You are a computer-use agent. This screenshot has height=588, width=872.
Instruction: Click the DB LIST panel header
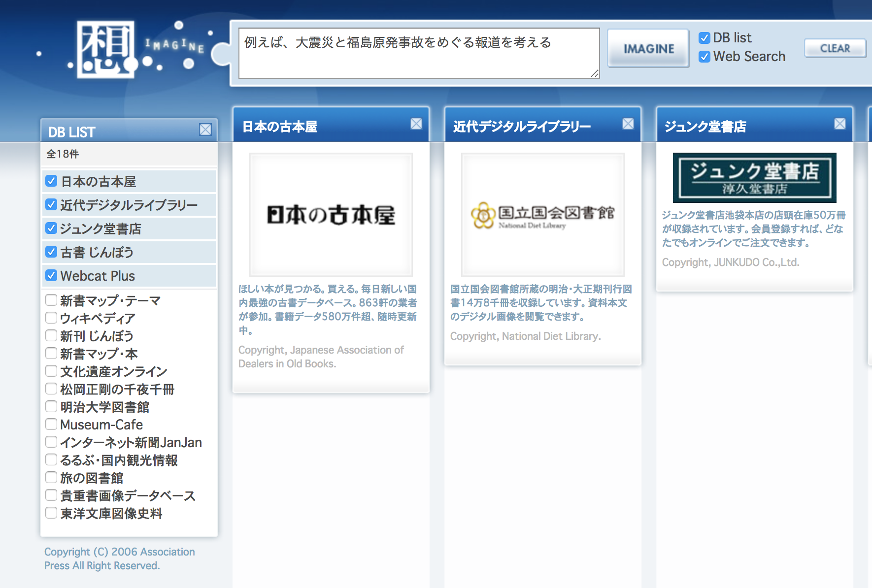(x=129, y=131)
